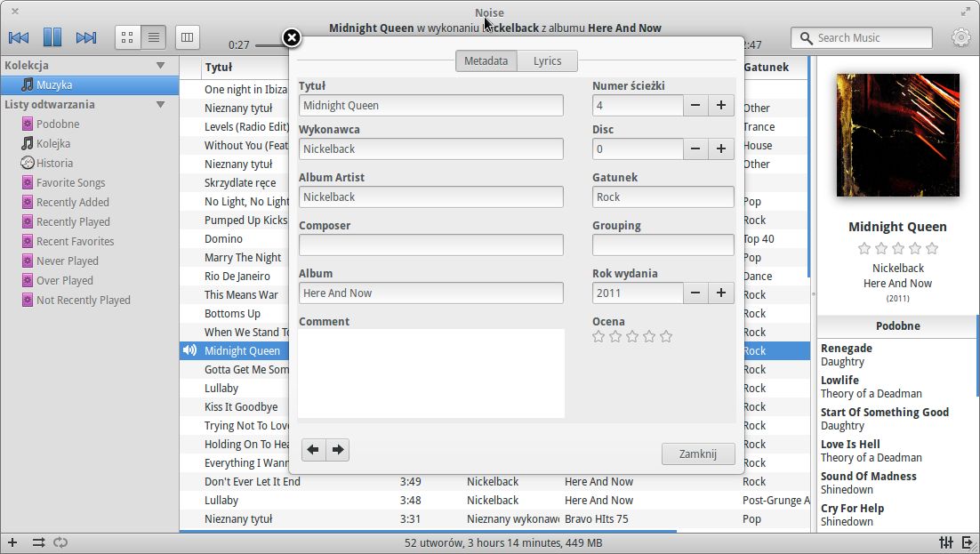980x554 pixels.
Task: Add a new playlist with plus icon
Action: tap(12, 542)
